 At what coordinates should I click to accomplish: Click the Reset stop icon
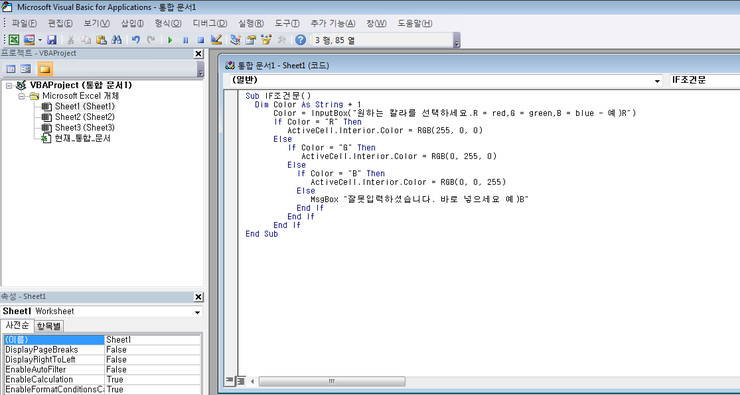click(200, 40)
